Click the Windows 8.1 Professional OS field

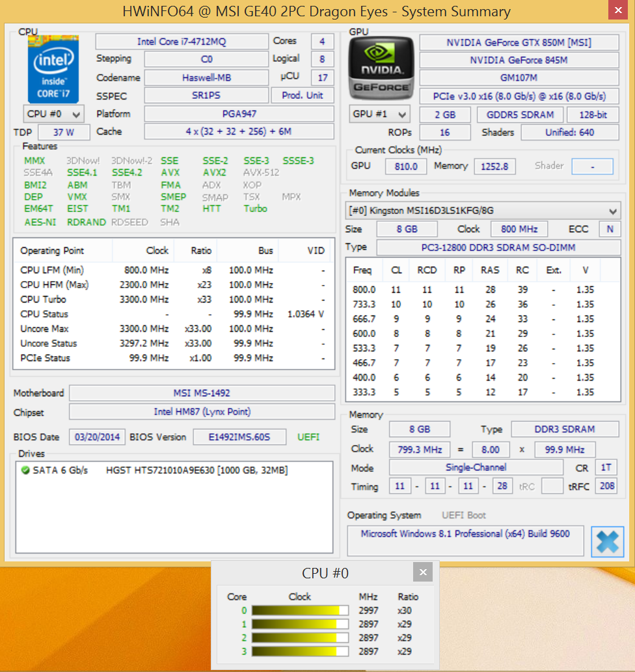tap(465, 541)
